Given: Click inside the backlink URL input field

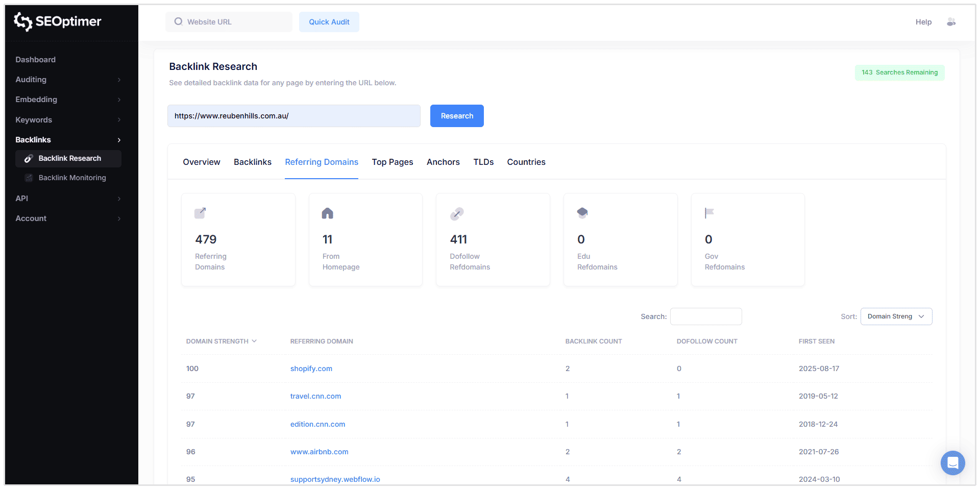Looking at the screenshot, I should point(293,116).
